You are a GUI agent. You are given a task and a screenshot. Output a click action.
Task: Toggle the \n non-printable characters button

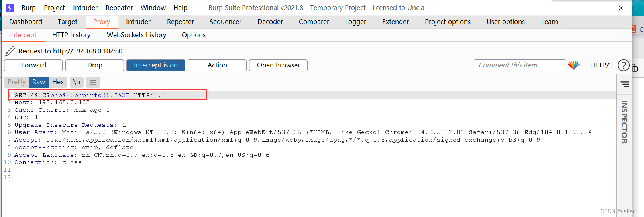(77, 82)
